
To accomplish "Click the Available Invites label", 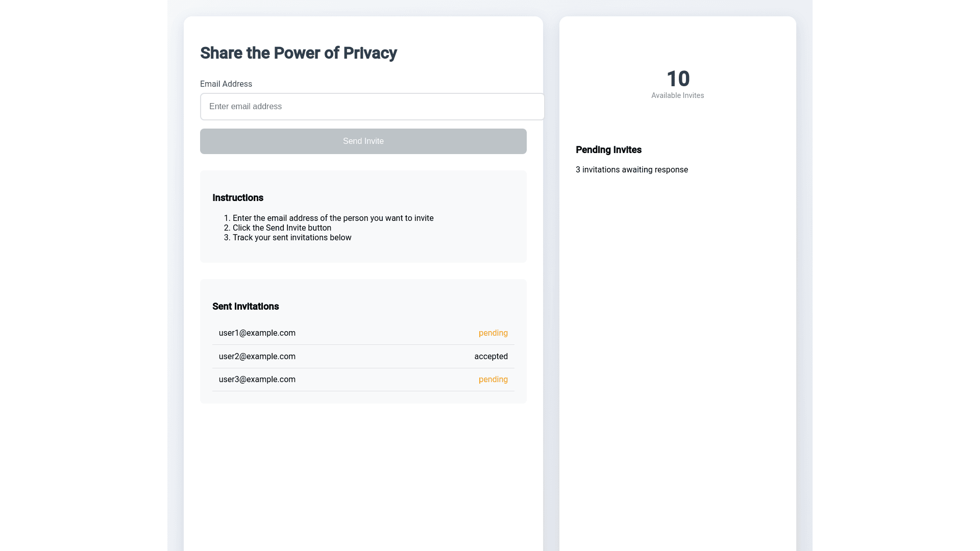I will tap(677, 96).
